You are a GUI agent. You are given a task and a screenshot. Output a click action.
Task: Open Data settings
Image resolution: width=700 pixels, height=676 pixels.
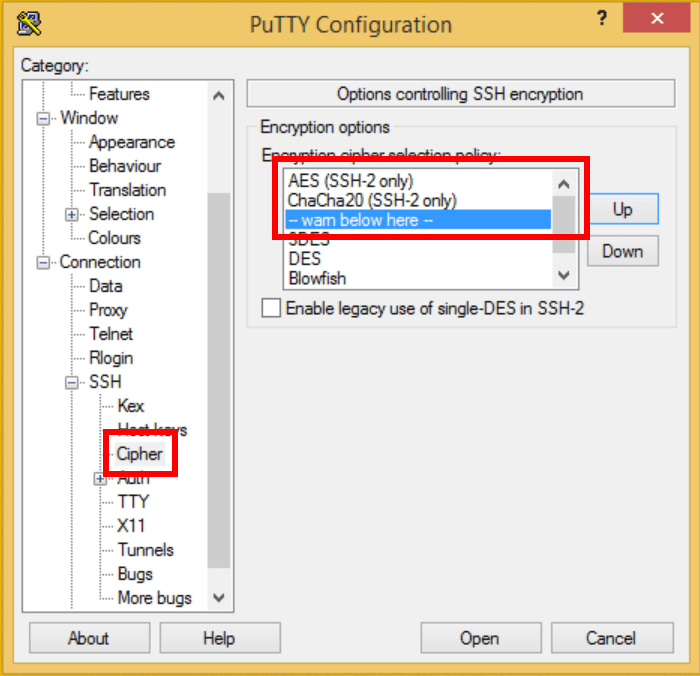(105, 286)
